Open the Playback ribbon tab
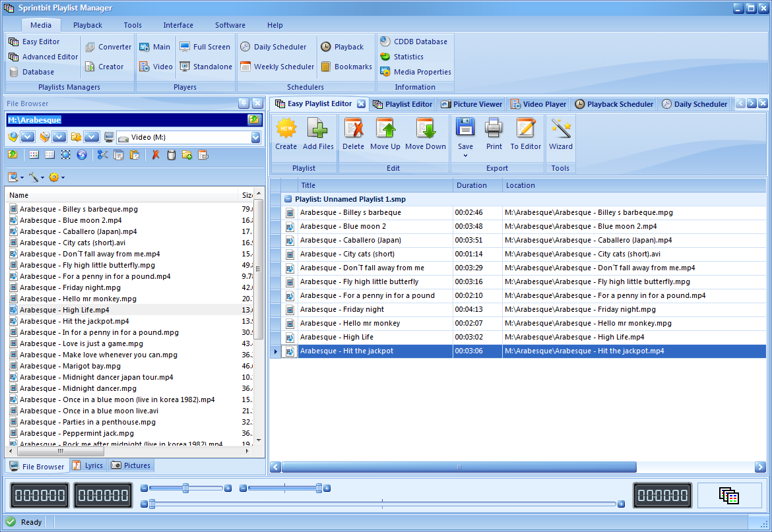 click(x=88, y=25)
